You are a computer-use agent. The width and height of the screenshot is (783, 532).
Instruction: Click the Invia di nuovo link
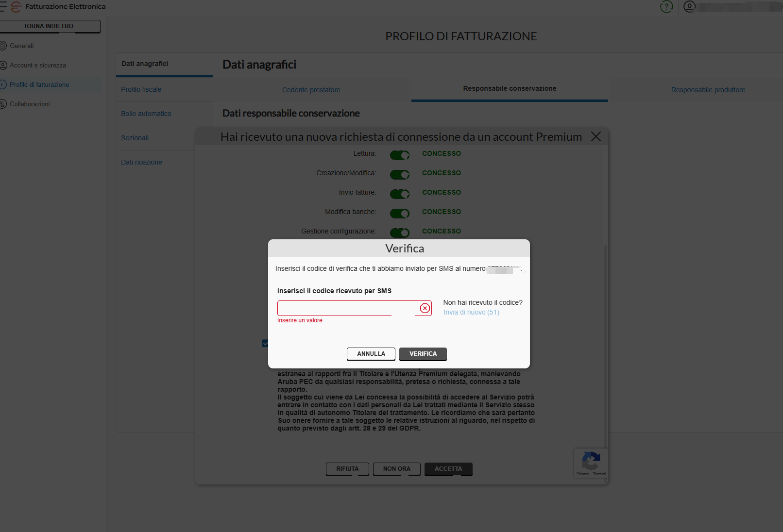pos(471,312)
